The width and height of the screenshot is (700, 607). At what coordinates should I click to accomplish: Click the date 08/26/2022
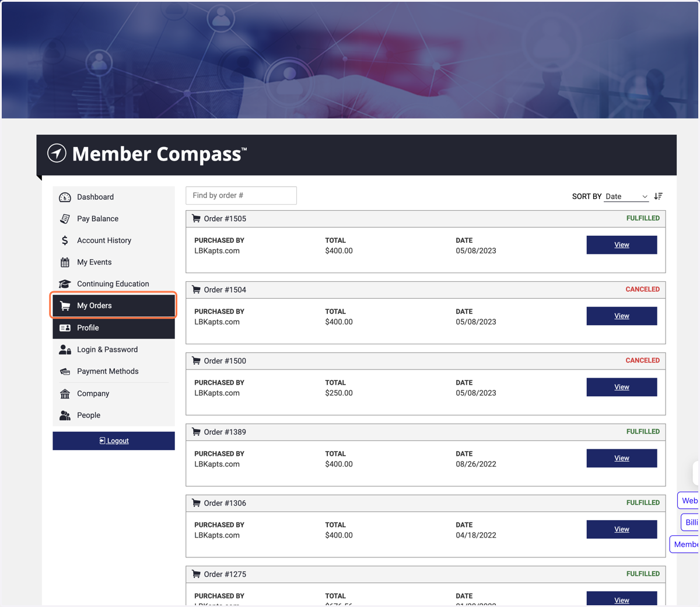[x=476, y=465]
